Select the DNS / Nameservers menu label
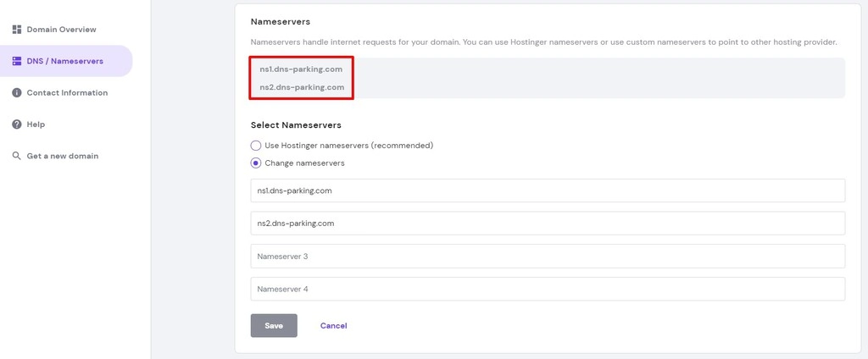The height and width of the screenshot is (359, 868). 65,61
